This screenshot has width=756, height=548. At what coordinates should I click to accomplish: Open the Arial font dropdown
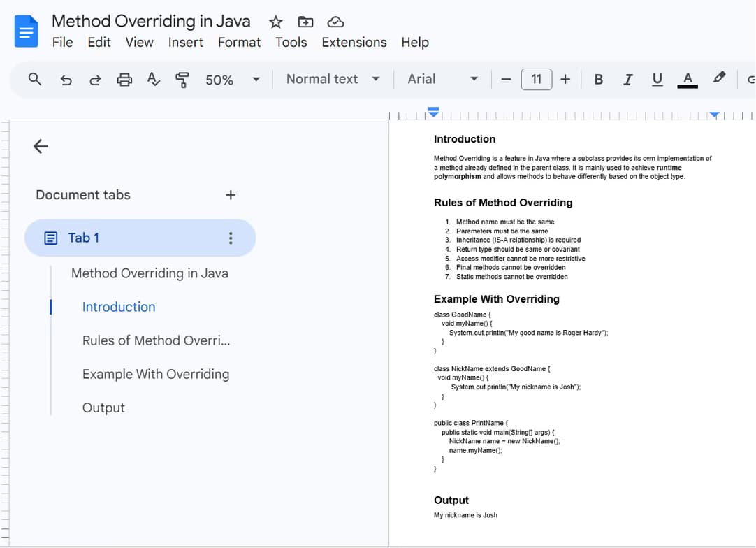442,79
